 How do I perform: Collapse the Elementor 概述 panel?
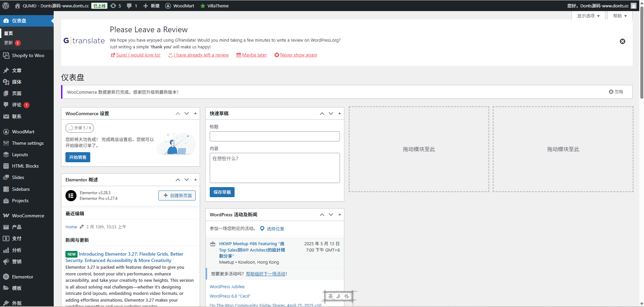195,180
